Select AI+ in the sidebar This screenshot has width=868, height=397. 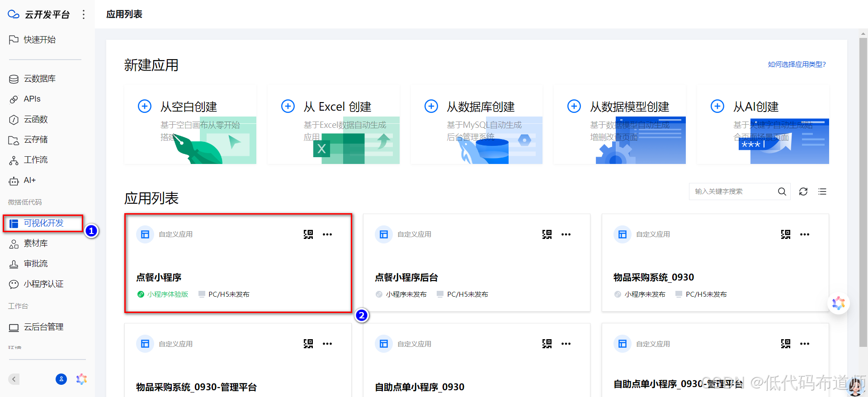(x=22, y=180)
